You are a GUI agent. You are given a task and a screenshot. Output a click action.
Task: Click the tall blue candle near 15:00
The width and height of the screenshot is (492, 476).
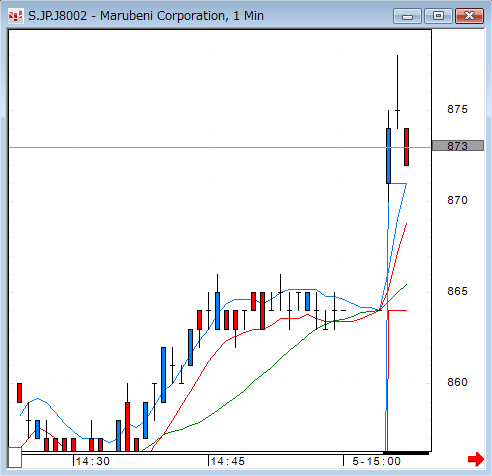388,156
